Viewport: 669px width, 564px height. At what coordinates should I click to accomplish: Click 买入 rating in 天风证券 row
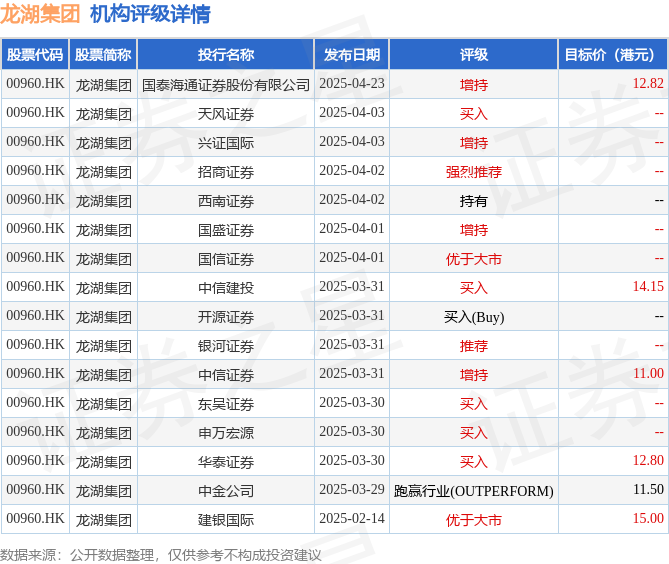point(474,114)
